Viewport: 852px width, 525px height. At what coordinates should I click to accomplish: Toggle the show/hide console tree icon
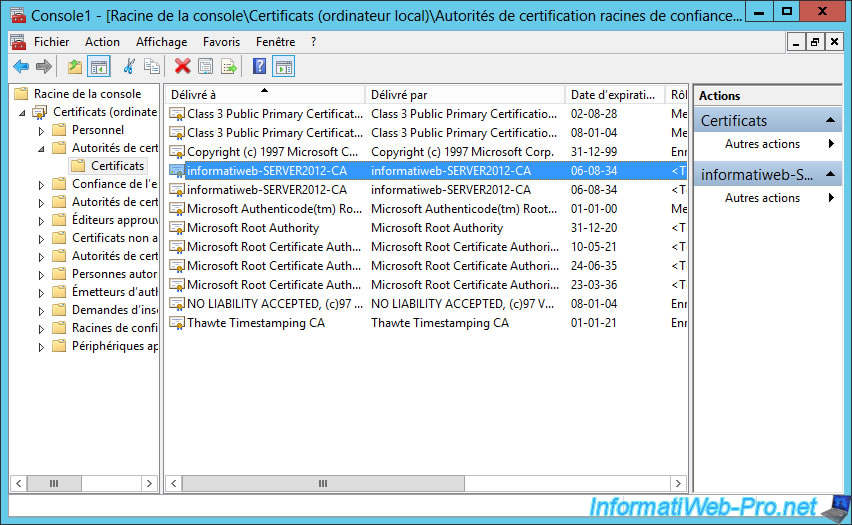coord(99,67)
